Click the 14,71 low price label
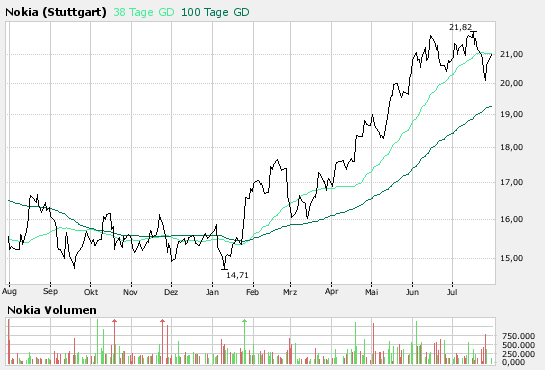Image resolution: width=545 pixels, height=370 pixels. [237, 275]
